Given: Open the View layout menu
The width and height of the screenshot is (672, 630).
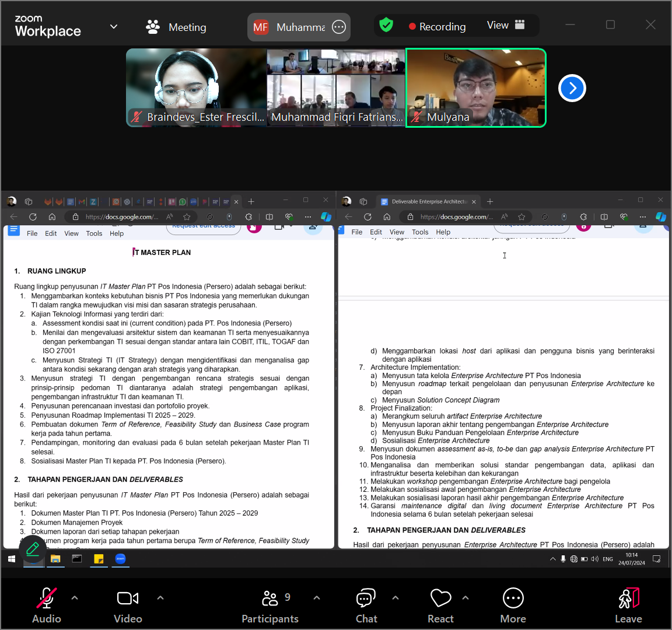Looking at the screenshot, I should point(506,25).
